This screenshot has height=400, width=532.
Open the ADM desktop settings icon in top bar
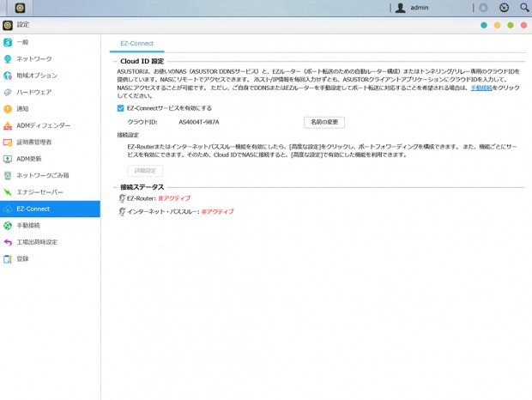click(20, 8)
